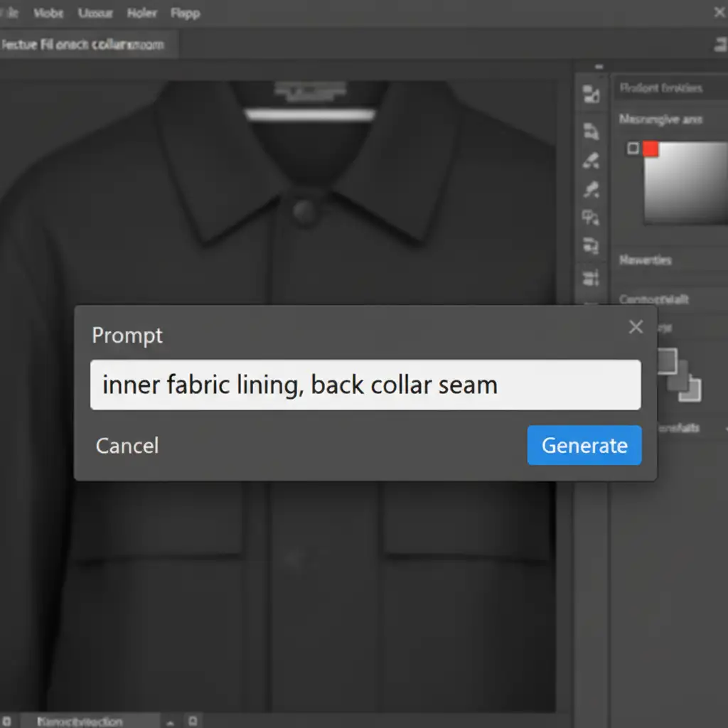This screenshot has width=728, height=728.
Task: Click the blue Generate button
Action: (584, 446)
